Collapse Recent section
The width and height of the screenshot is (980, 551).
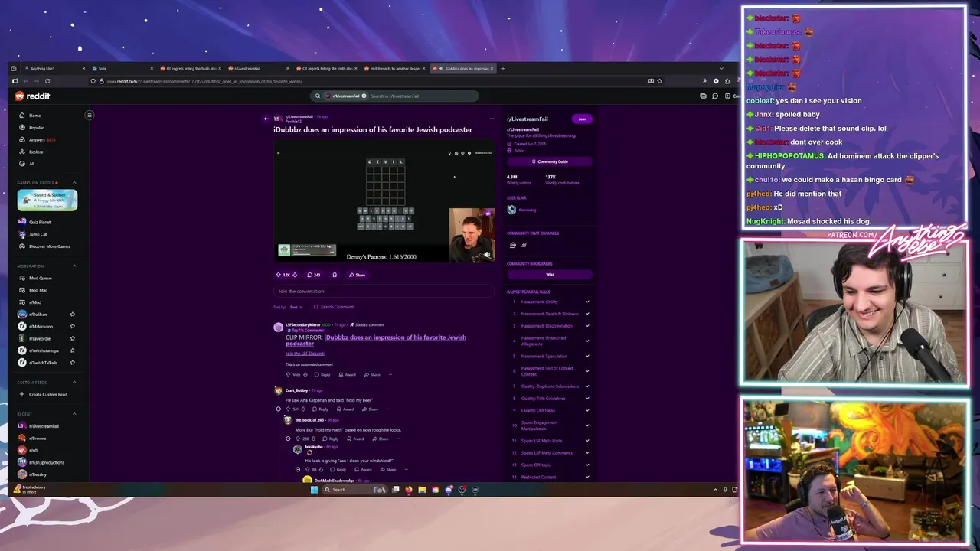tap(74, 414)
